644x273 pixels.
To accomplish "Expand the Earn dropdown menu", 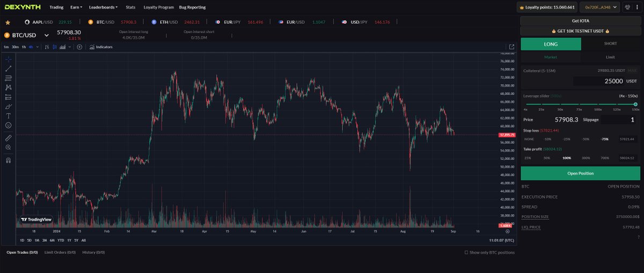I will pos(76,8).
